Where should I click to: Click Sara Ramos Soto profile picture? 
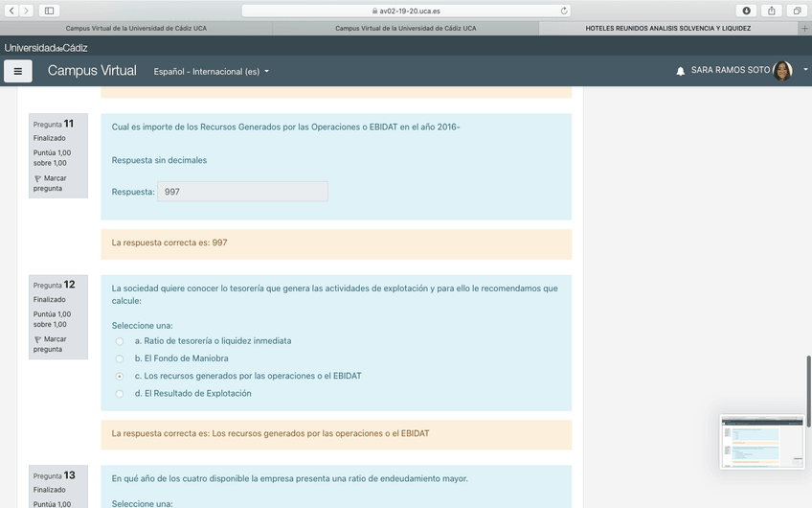pos(782,71)
